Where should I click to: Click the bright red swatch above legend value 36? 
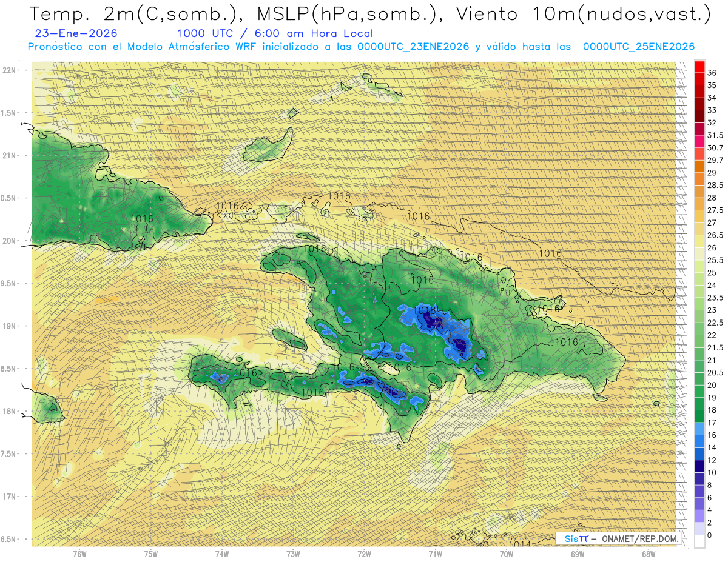pos(699,66)
